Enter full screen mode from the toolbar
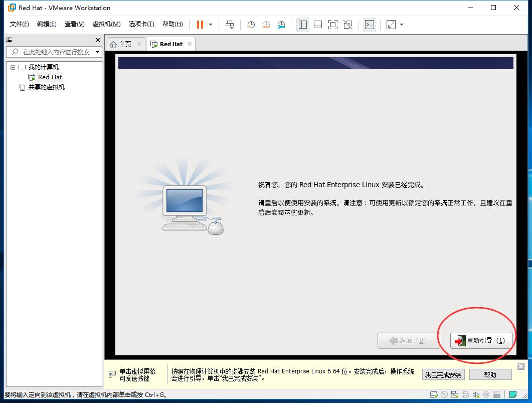This screenshot has height=403, width=532. point(333,25)
